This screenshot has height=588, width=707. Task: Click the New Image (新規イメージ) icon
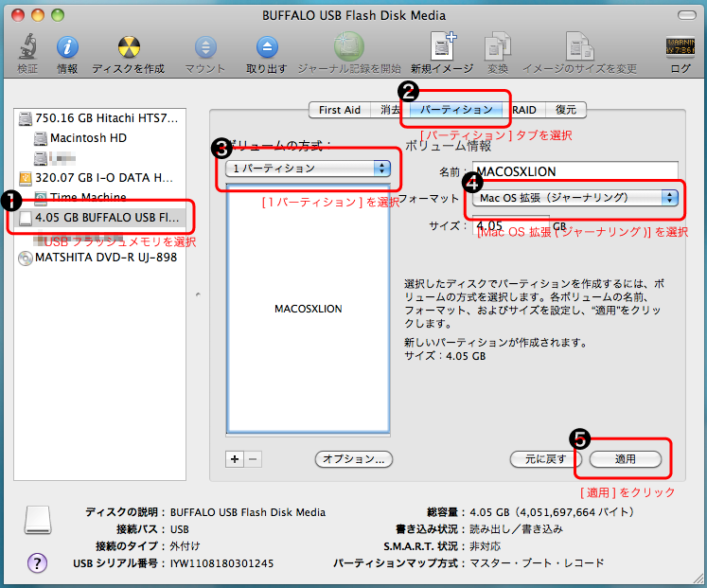tap(443, 46)
